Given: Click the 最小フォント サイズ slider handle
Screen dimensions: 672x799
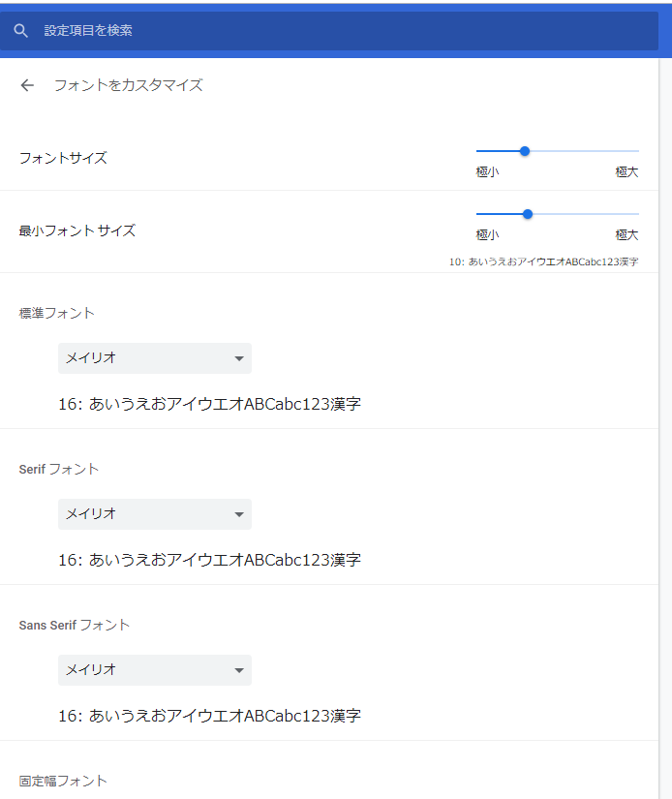Looking at the screenshot, I should (528, 213).
